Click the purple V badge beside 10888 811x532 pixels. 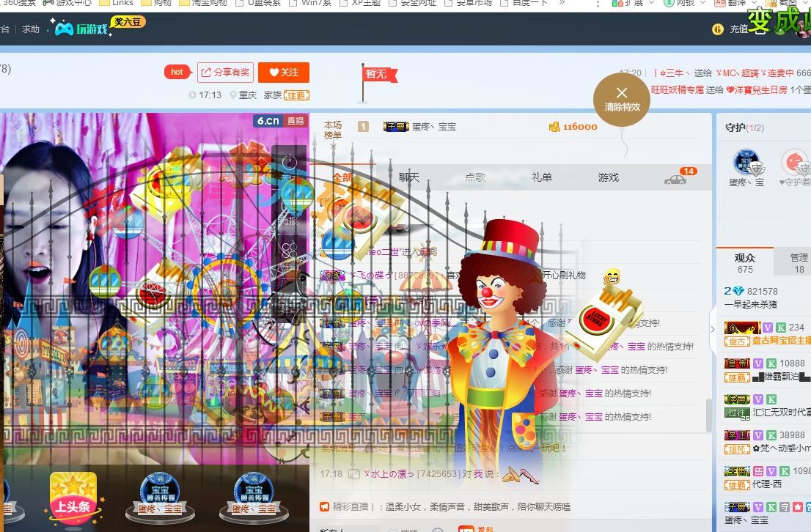(x=757, y=363)
